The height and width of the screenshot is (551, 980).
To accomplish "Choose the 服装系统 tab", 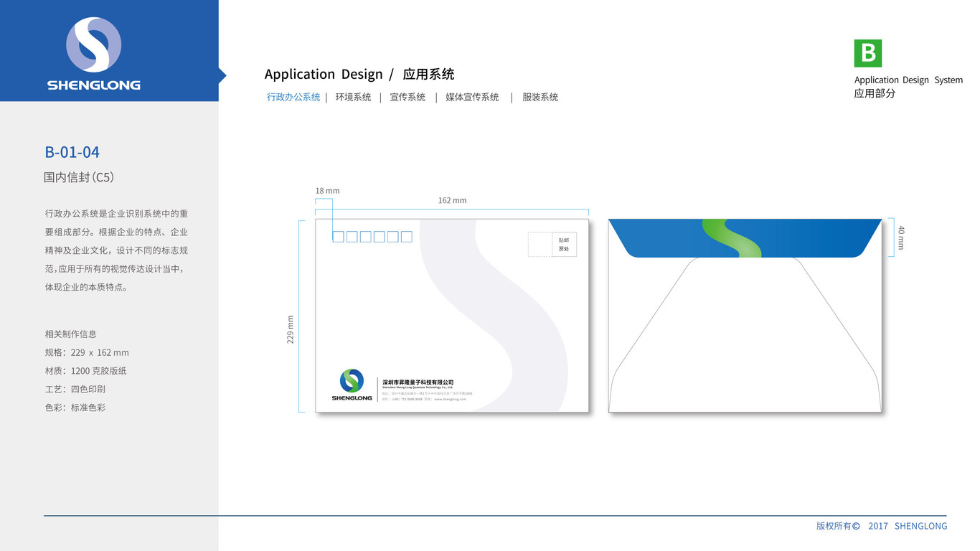I will 540,97.
